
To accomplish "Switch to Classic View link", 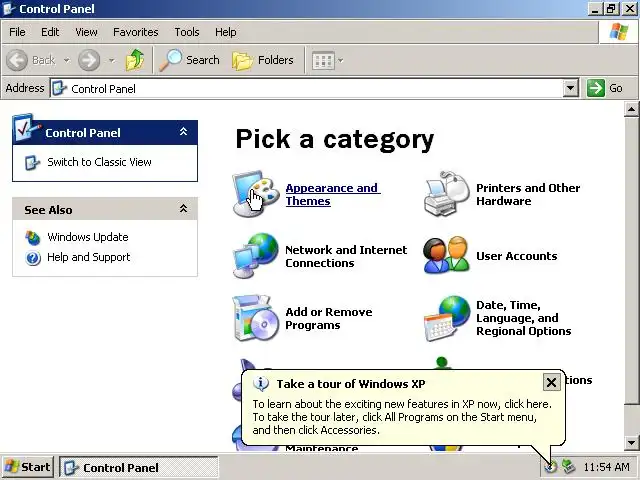I will [x=99, y=162].
